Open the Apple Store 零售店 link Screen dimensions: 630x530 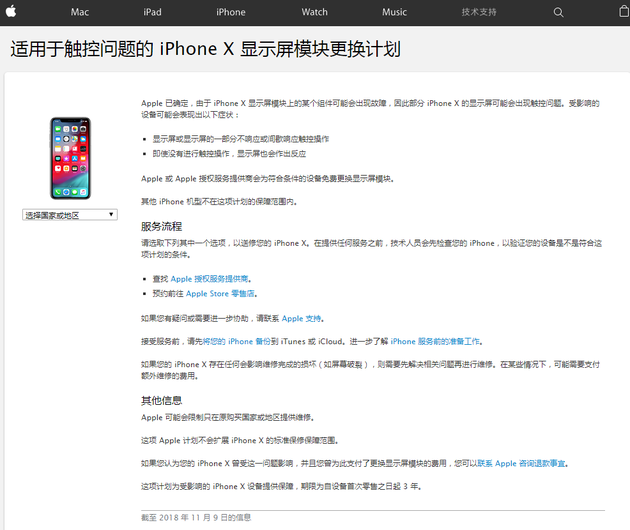(220, 294)
